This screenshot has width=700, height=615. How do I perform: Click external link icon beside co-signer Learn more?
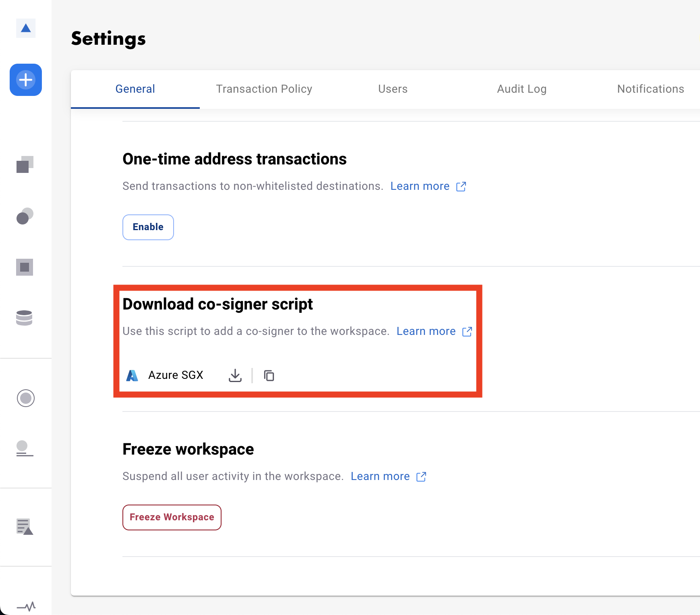pos(467,332)
